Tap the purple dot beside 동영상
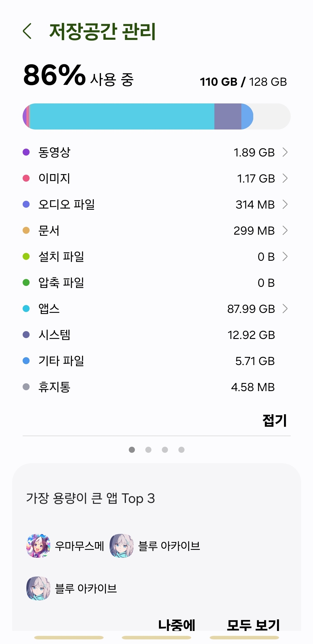Viewport: 313px width, 644px height. pyautogui.click(x=26, y=152)
